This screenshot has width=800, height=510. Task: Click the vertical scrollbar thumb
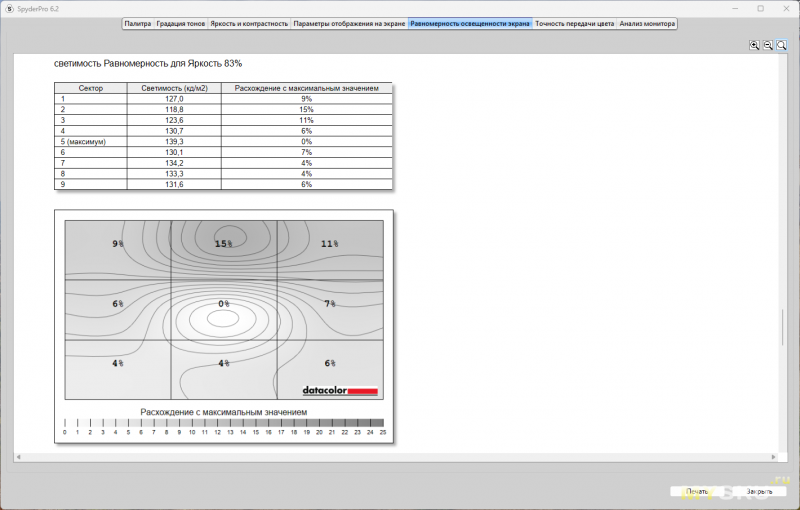[782, 325]
